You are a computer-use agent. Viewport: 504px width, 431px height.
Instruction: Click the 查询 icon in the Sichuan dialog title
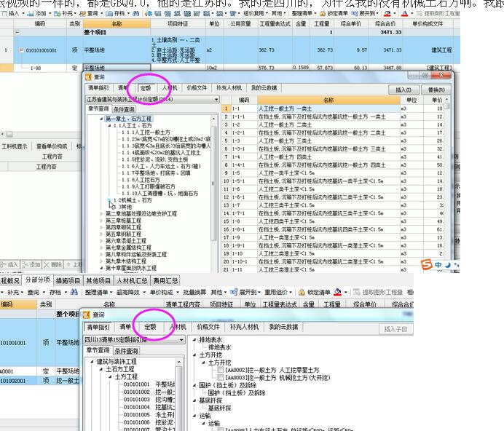point(87,315)
